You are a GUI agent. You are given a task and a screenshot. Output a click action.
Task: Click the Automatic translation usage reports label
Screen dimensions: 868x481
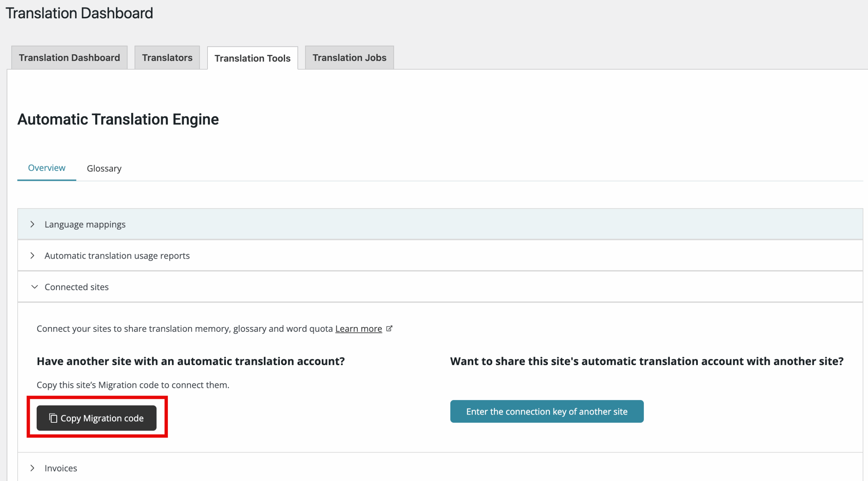coord(117,256)
